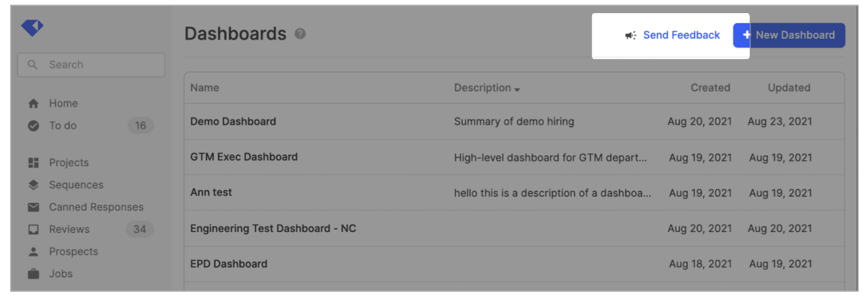This screenshot has width=868, height=297.
Task: Open the Jobs menu item
Action: click(61, 274)
